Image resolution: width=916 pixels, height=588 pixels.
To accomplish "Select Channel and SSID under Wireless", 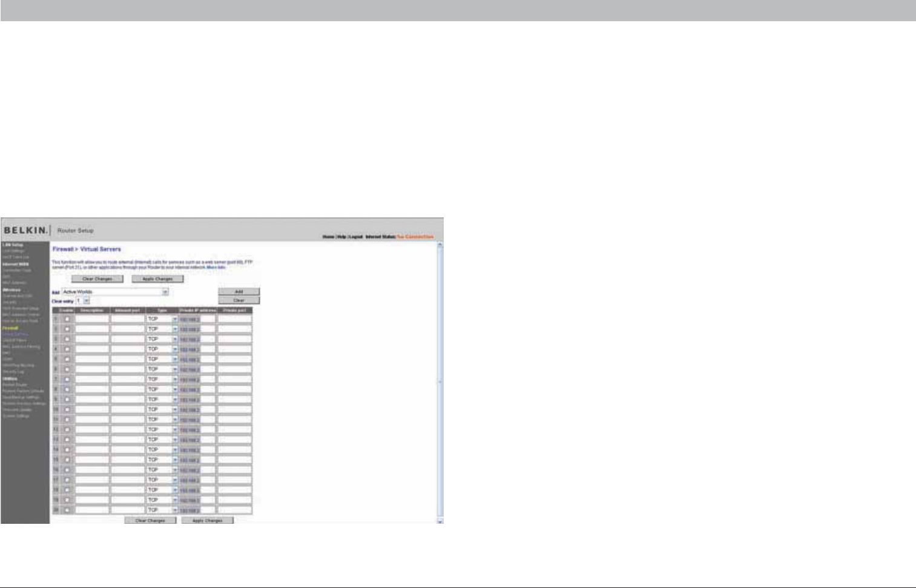I will click(18, 296).
